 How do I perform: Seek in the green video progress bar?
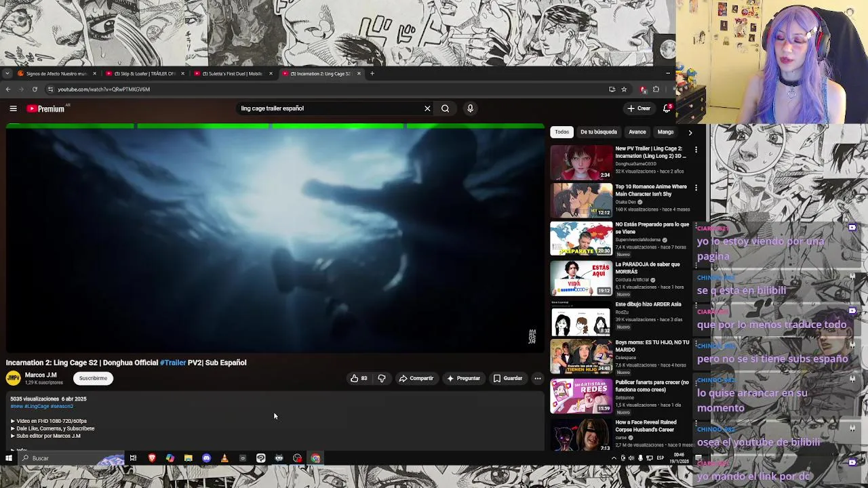pos(275,126)
